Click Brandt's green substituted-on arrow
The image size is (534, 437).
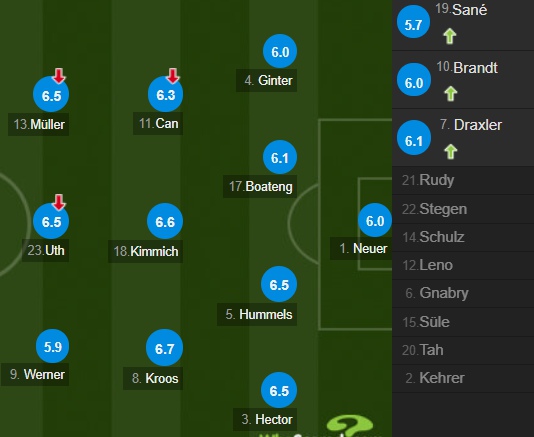[x=451, y=94]
